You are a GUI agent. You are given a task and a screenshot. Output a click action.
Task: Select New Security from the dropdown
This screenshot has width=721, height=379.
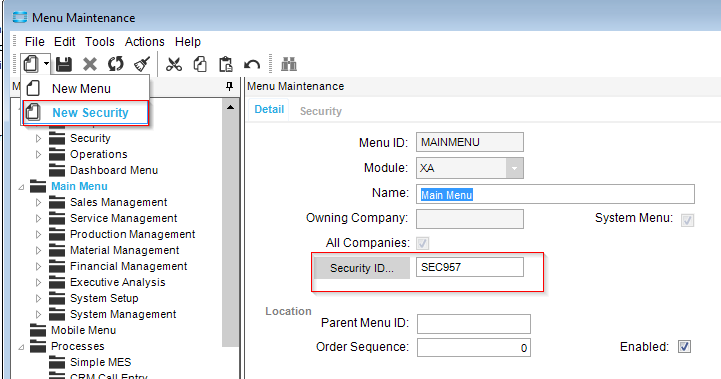tap(86, 113)
